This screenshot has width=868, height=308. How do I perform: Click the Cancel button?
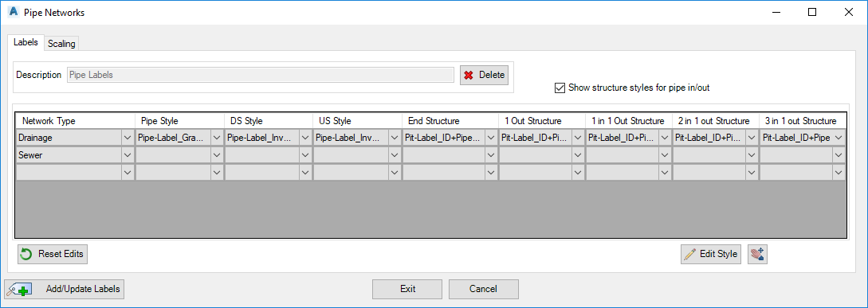click(x=483, y=289)
